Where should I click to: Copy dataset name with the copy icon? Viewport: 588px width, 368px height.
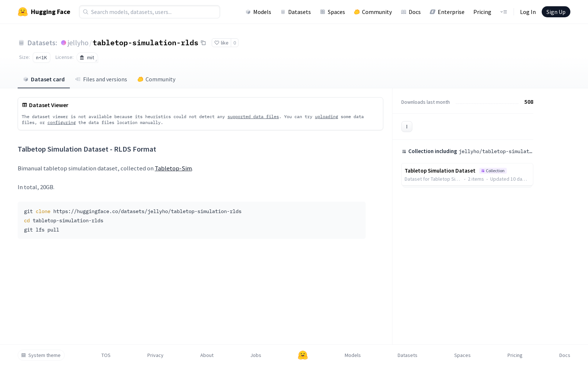click(x=203, y=43)
